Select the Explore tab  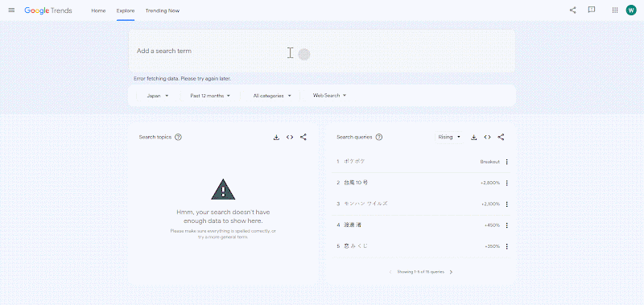coord(126,10)
